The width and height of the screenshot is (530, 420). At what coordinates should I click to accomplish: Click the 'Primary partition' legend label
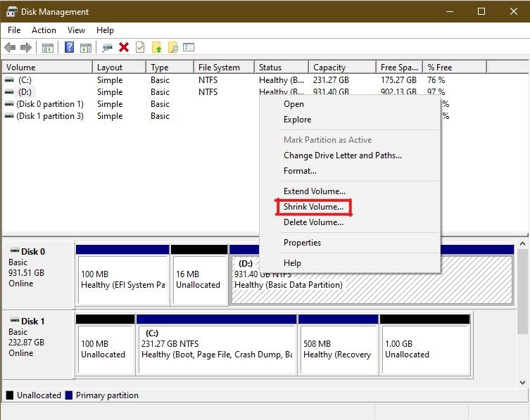coord(107,395)
